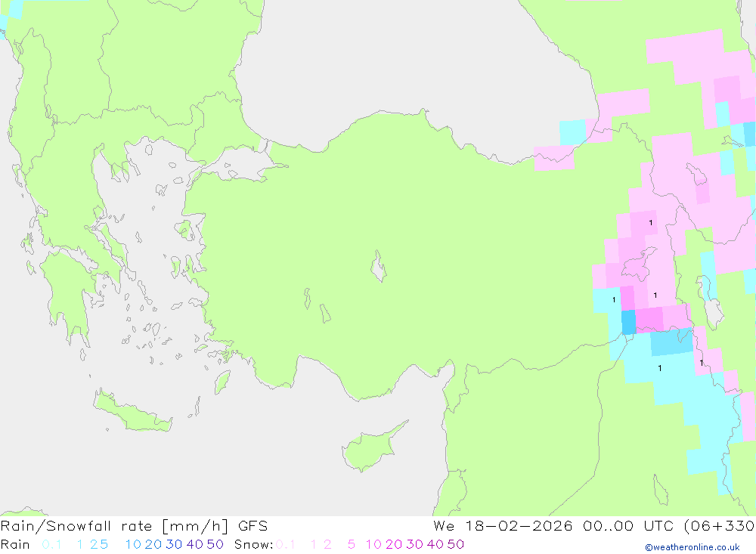
Task: Select Rain legend value 10
Action: point(134,544)
